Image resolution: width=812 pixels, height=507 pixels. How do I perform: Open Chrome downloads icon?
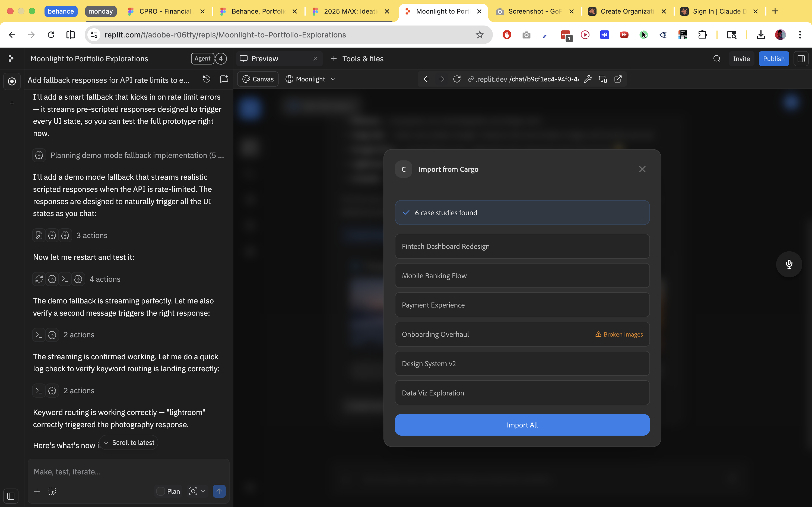pyautogui.click(x=761, y=35)
